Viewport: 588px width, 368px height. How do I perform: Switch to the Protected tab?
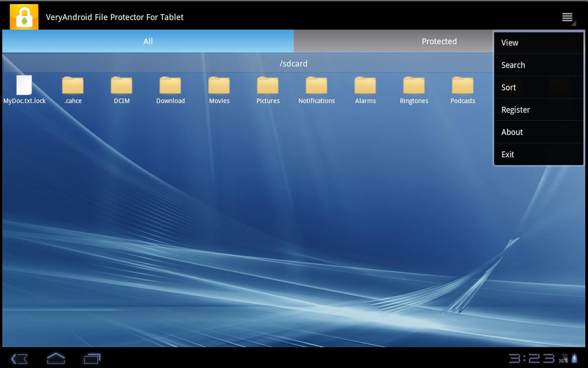[x=439, y=41]
